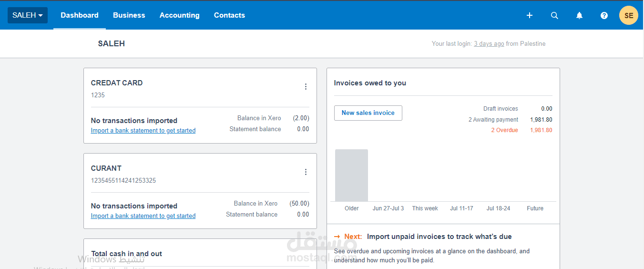
Task: Open the 2 Awaiting payment row
Action: 511,120
